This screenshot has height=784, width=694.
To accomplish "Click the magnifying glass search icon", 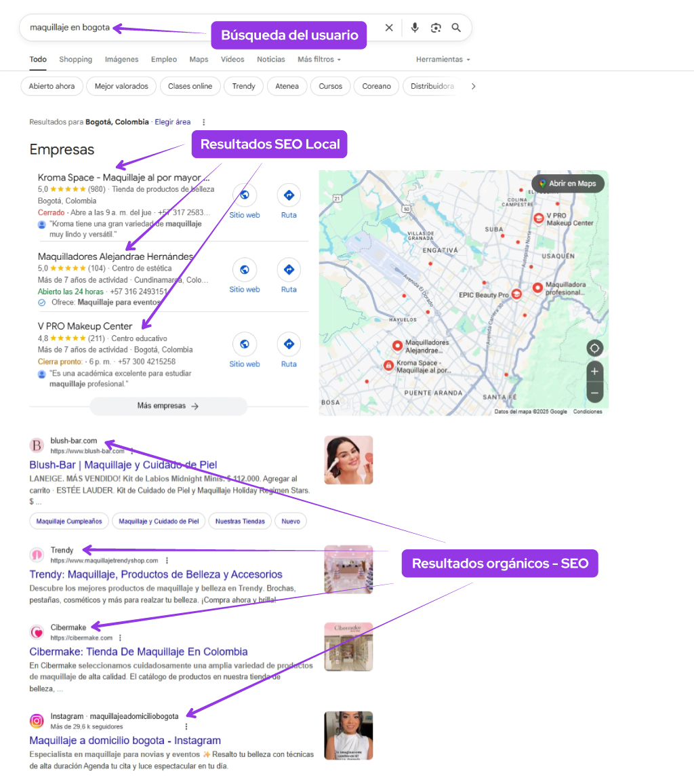I will point(456,28).
